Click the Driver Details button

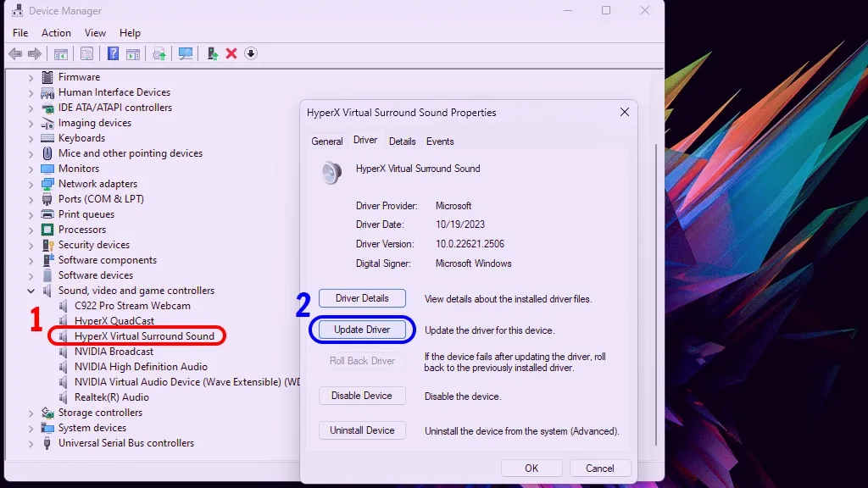[x=362, y=298]
